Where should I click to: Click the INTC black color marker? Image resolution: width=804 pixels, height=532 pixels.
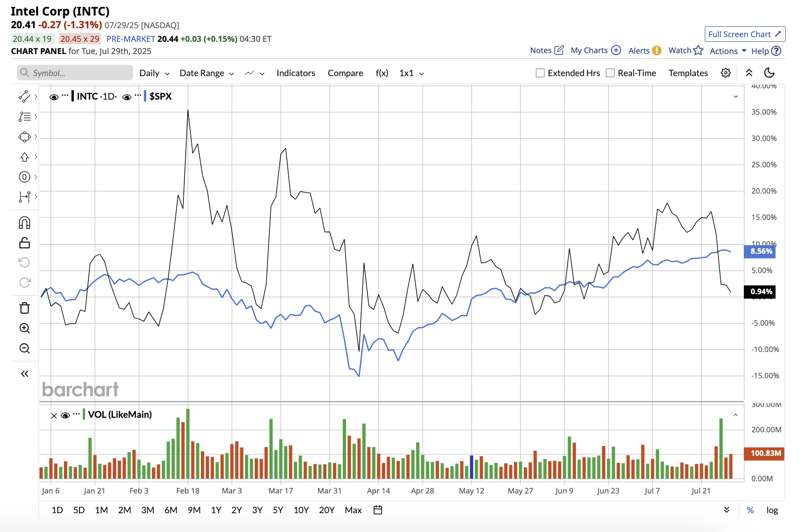coord(72,96)
